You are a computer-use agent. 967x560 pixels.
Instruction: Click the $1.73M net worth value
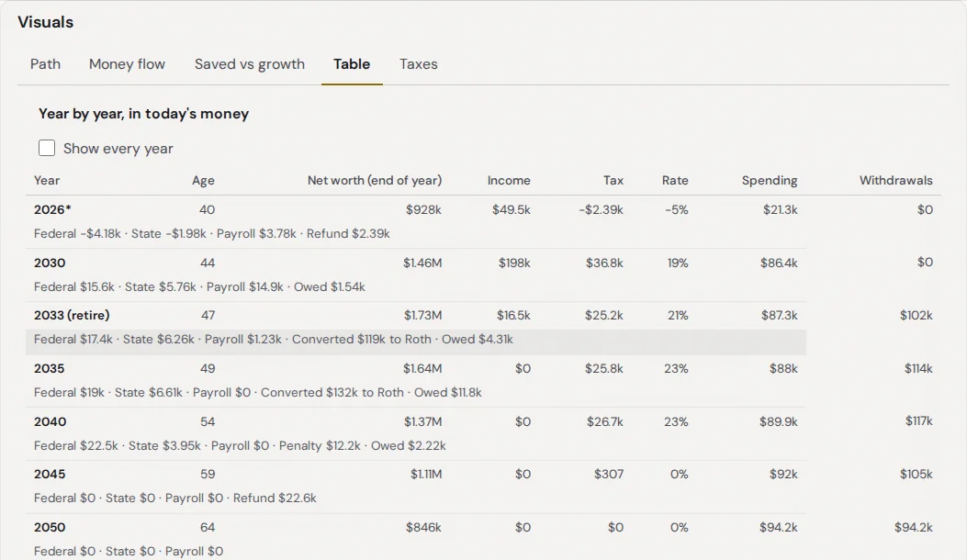click(423, 315)
